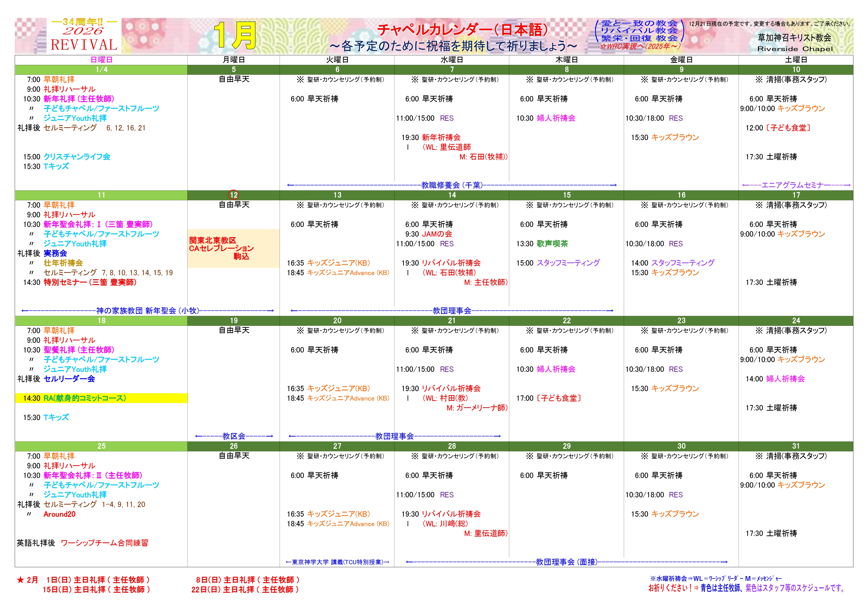868x614 pixels.
Task: Click the WRC実現へ star text
Action: [x=640, y=47]
